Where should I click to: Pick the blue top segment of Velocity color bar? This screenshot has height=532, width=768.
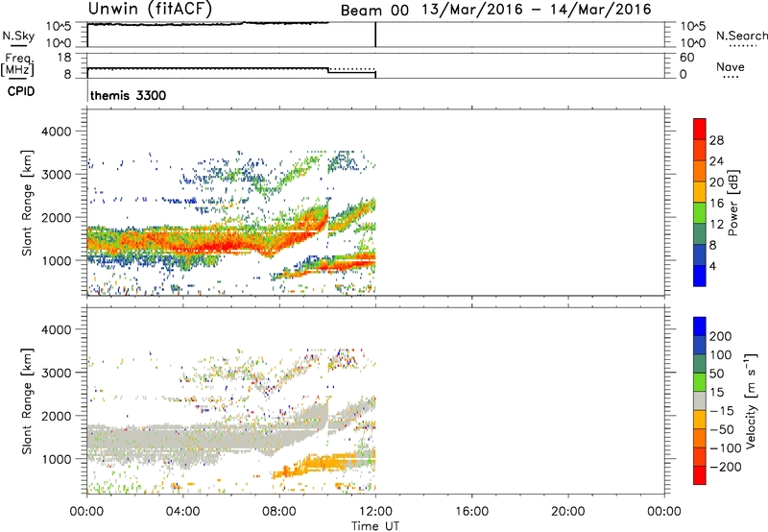pyautogui.click(x=700, y=326)
